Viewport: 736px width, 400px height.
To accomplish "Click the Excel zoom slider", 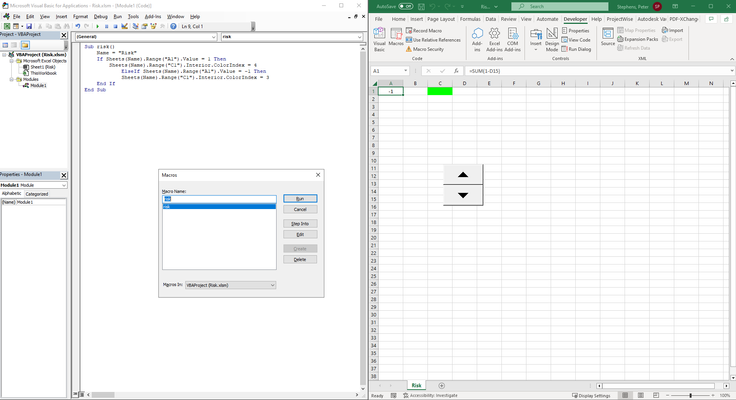I will coord(690,395).
